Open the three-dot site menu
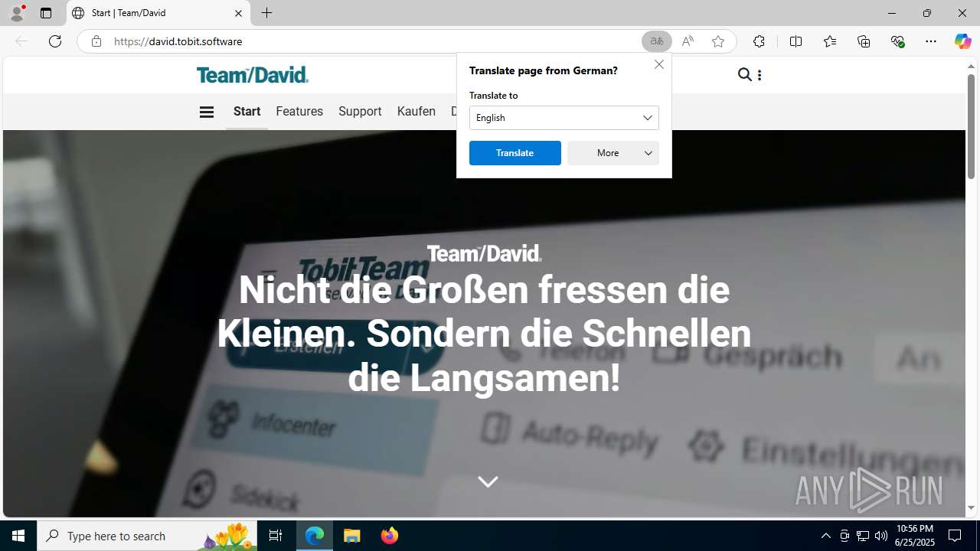Viewport: 980px width, 551px height. pyautogui.click(x=759, y=75)
